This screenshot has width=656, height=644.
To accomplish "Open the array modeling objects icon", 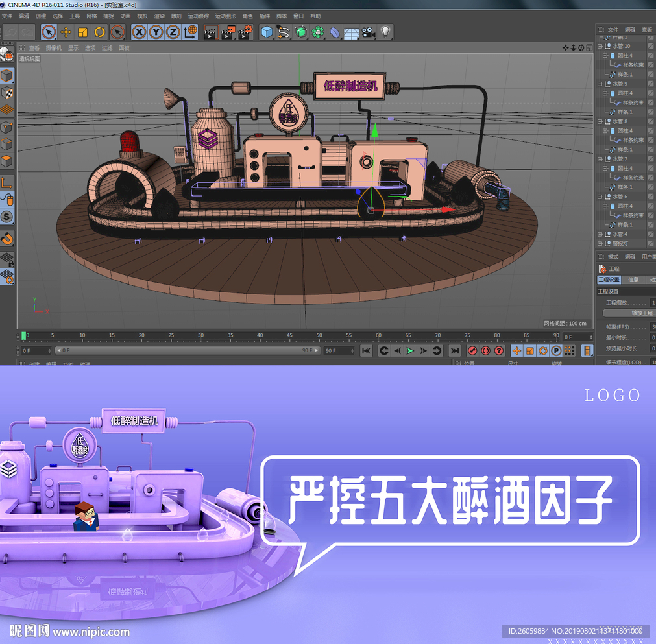I will click(318, 32).
